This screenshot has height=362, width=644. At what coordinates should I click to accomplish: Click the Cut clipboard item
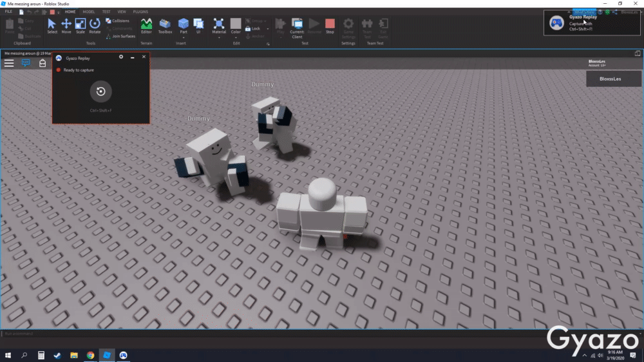[24, 28]
